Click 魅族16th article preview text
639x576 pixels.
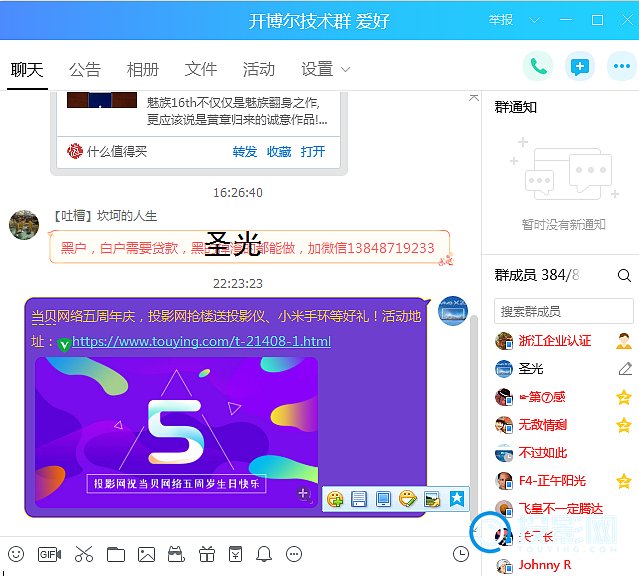click(x=237, y=111)
